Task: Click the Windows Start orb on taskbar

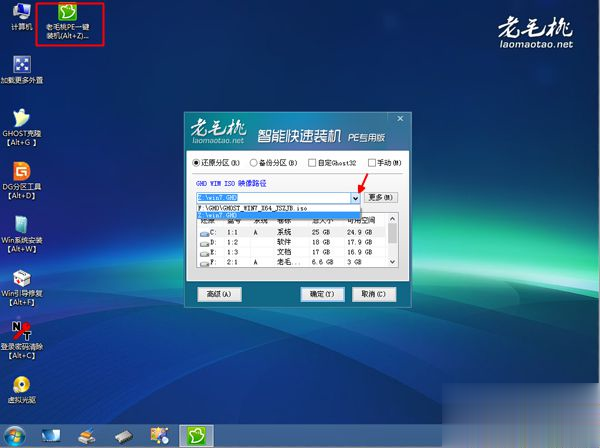Action: click(17, 435)
